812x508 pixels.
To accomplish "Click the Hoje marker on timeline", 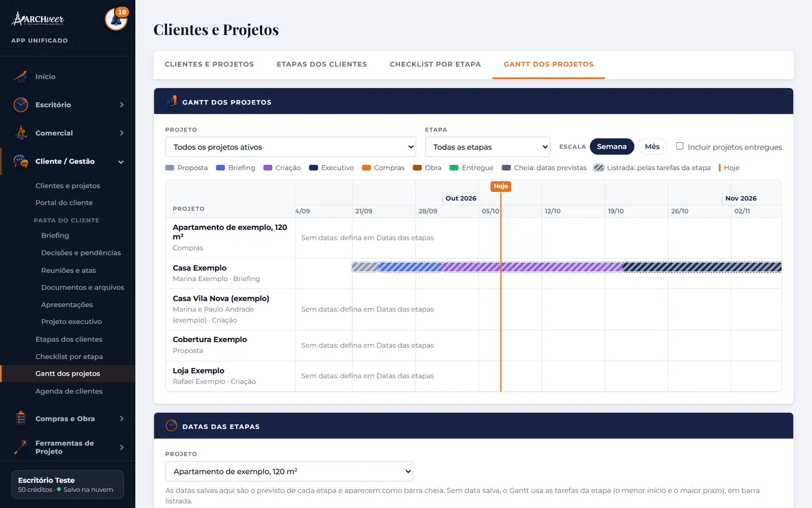I will point(501,186).
